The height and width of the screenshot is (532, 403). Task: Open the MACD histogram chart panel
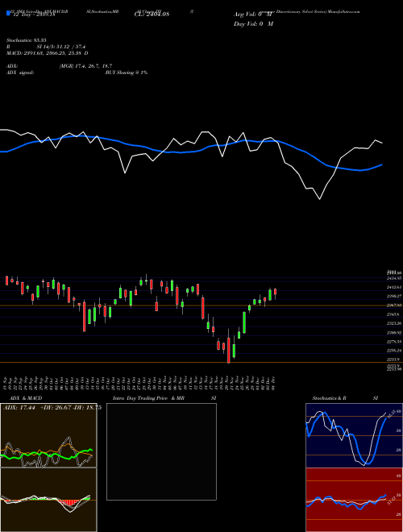click(48, 500)
